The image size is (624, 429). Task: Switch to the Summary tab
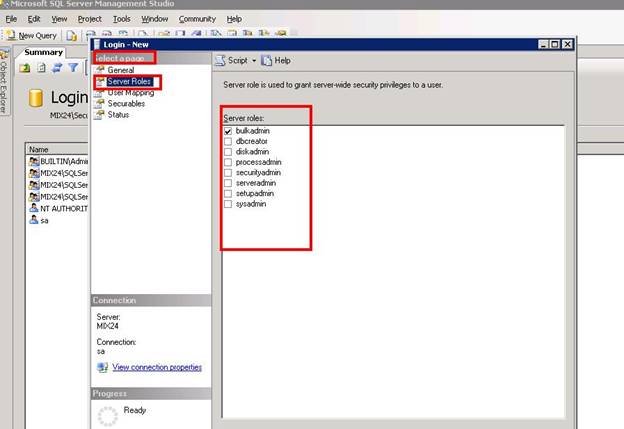coord(43,52)
